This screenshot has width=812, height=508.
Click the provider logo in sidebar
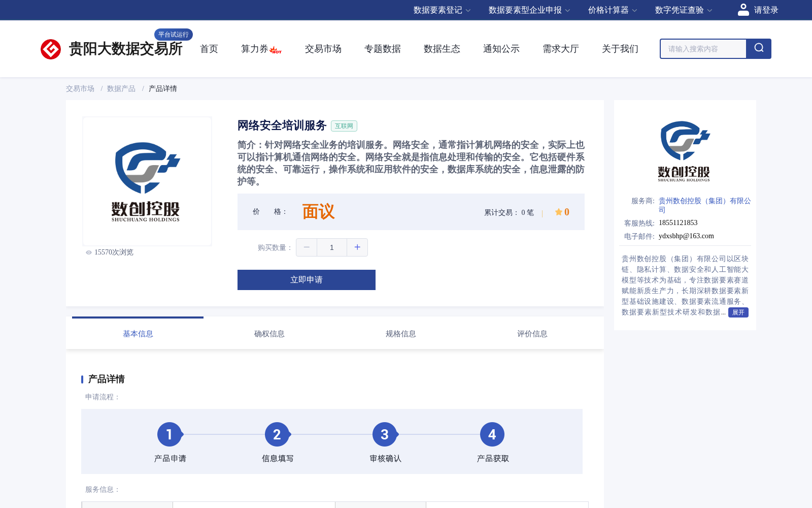pos(685,151)
